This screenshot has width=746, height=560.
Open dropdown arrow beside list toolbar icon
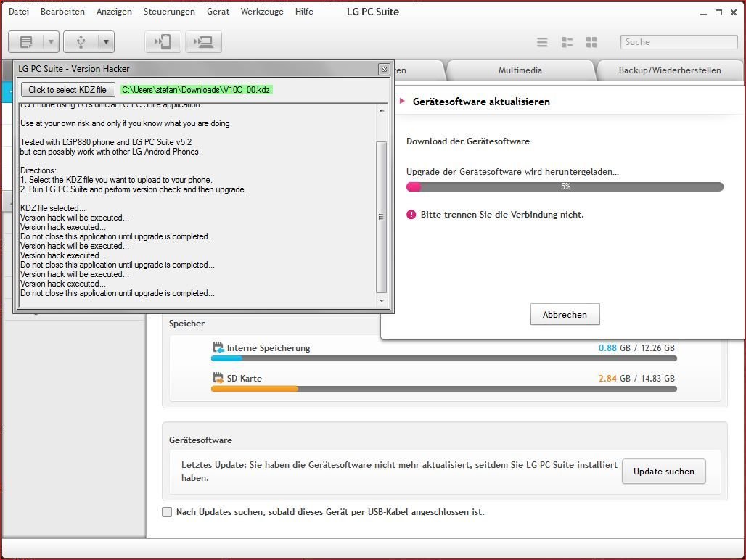pos(51,42)
